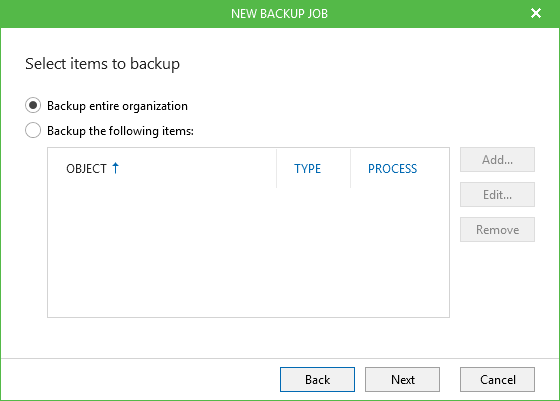Viewport: 560px width, 401px height.
Task: Sort the list by TYPE column
Action: point(308,169)
